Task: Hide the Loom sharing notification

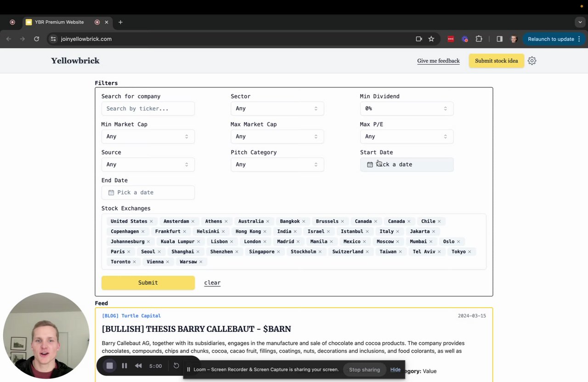Action: coord(396,370)
